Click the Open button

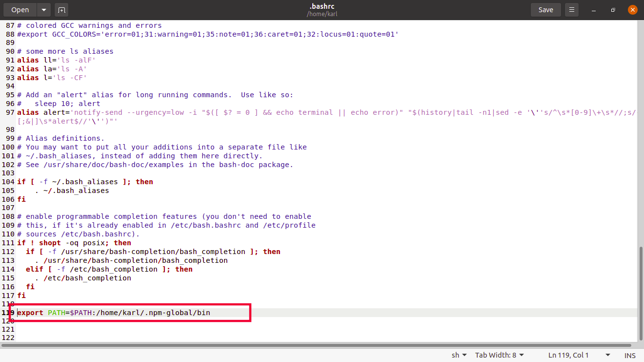click(20, 10)
